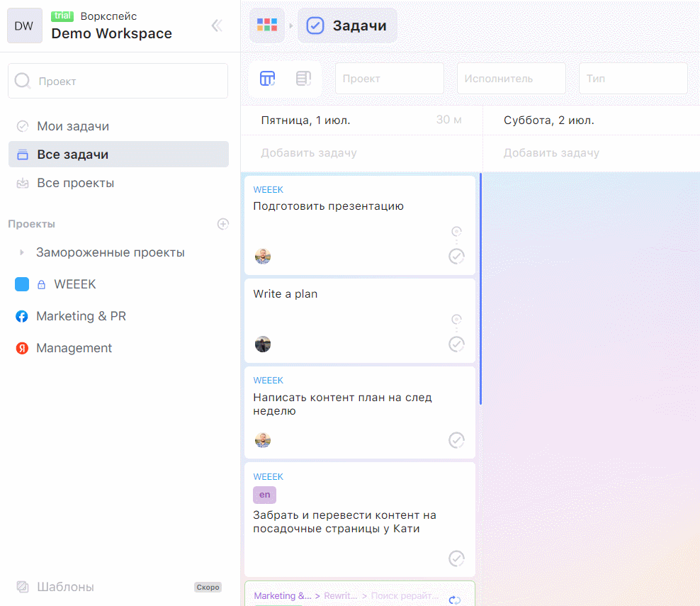The image size is (700, 606).
Task: Collapse the sidebar with double chevron
Action: 217,26
